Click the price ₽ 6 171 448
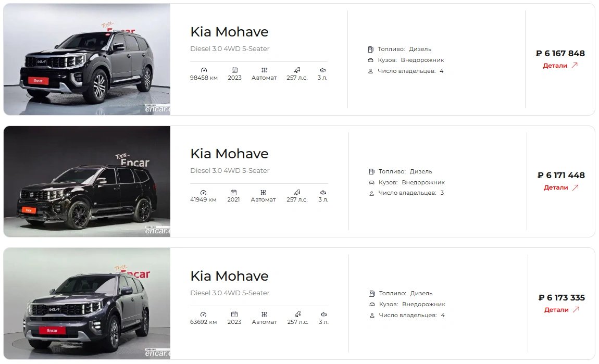The width and height of the screenshot is (599, 364). [561, 175]
